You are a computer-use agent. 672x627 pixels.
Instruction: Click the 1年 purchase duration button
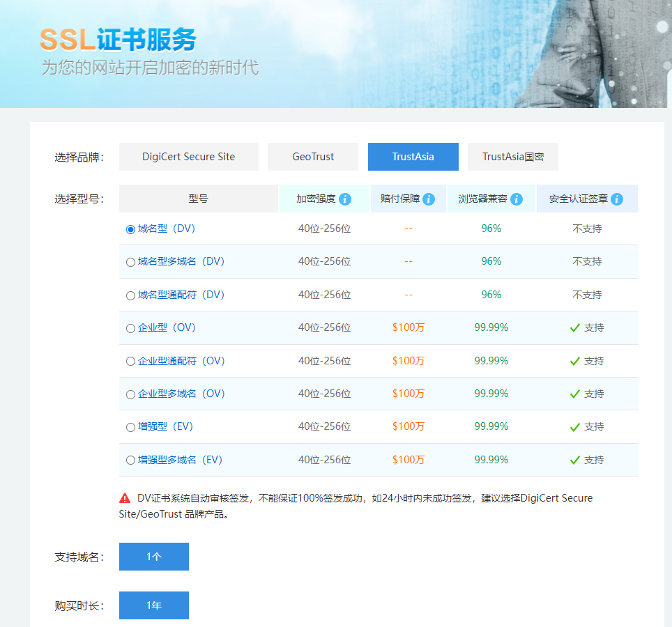point(154,605)
